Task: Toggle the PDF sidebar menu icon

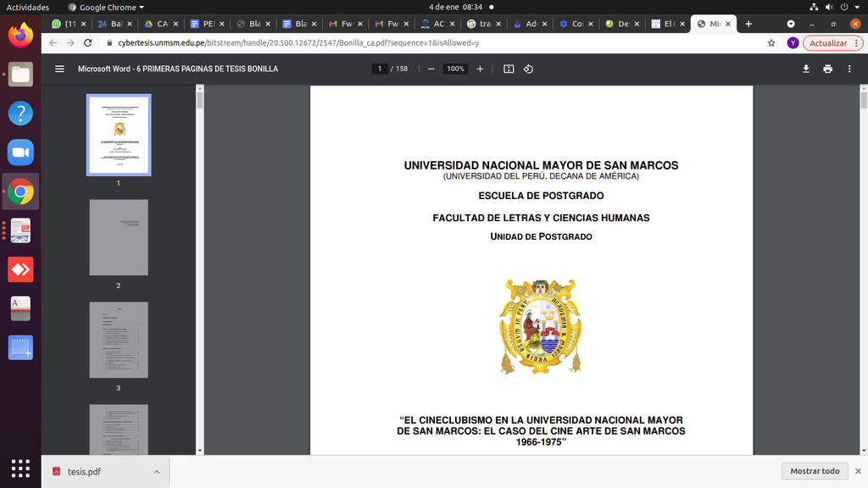Action: [59, 69]
